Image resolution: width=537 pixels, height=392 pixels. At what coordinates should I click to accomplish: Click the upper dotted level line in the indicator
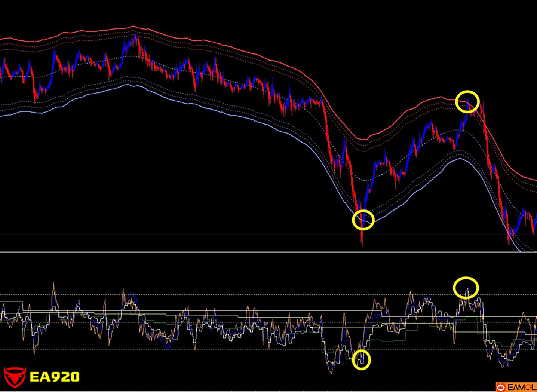tap(224, 295)
